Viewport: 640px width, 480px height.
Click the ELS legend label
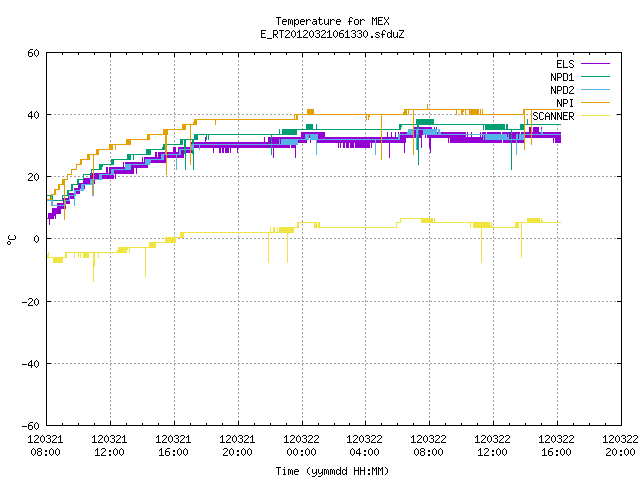[x=565, y=64]
